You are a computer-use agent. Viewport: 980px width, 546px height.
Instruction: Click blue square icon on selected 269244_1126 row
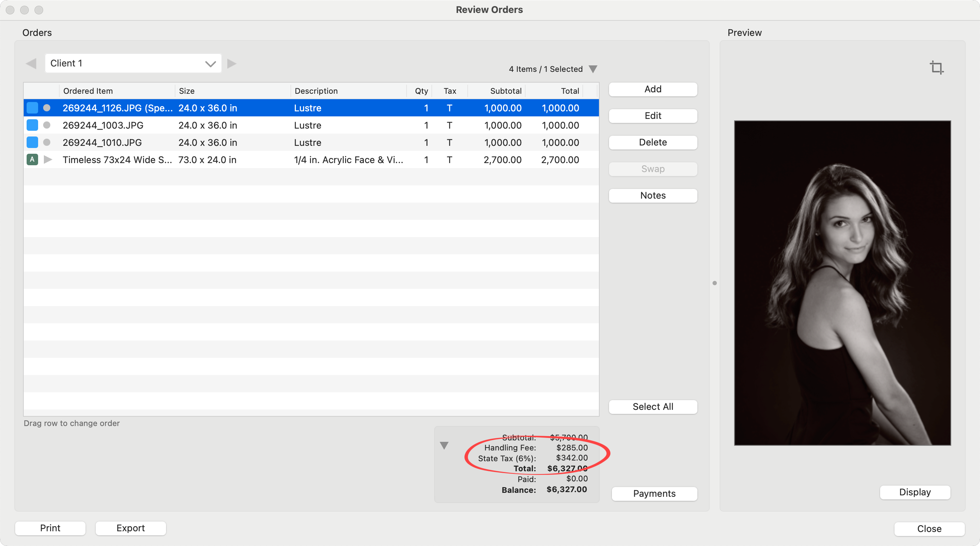32,108
